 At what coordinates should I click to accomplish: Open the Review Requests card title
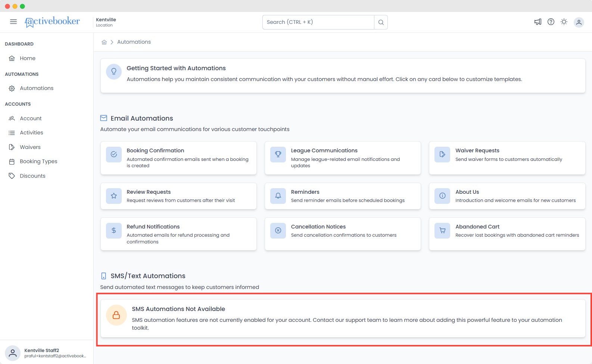click(149, 192)
